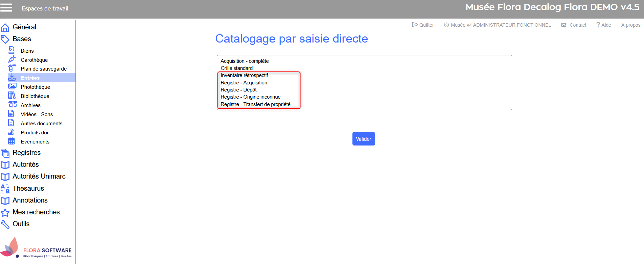Click the Biens stamp icon
This screenshot has height=264, width=644.
click(x=11, y=50)
